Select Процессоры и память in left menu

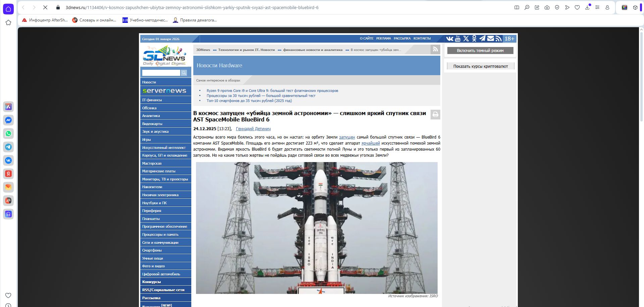coord(160,235)
